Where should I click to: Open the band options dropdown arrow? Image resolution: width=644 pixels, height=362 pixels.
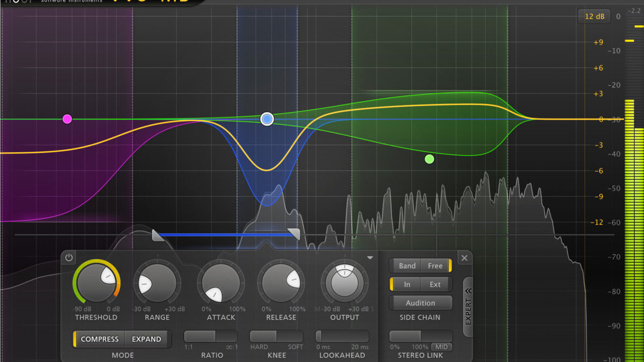[370, 258]
